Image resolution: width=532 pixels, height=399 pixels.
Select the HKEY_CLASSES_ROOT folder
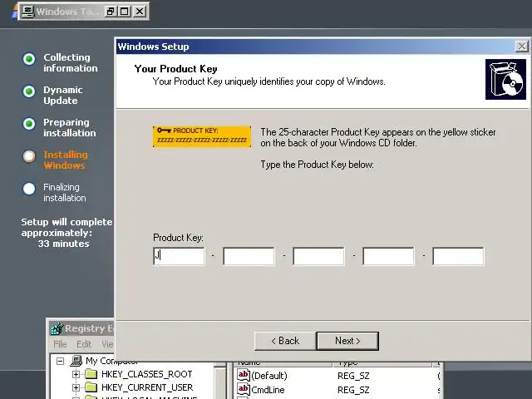click(x=147, y=374)
